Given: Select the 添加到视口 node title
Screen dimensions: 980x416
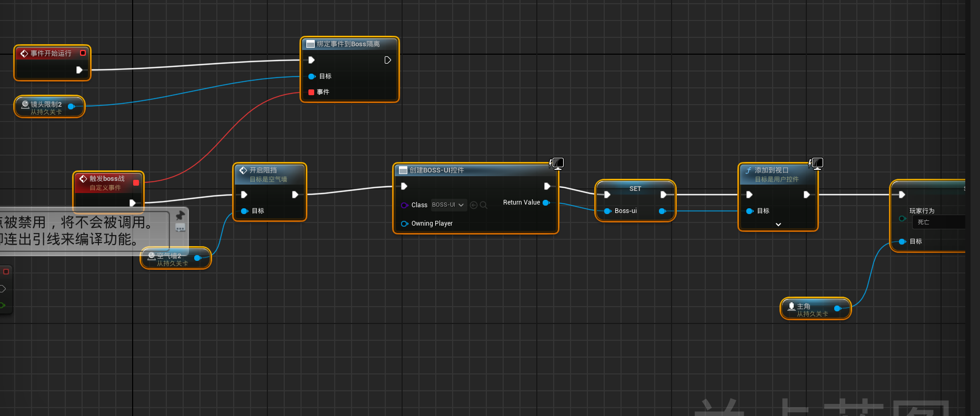Looking at the screenshot, I should tap(772, 170).
